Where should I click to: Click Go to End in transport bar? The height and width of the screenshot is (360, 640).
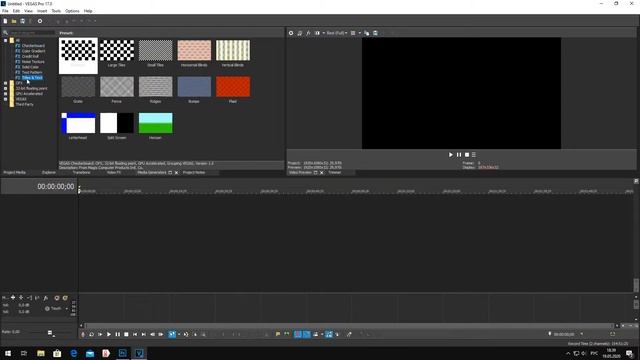click(x=144, y=334)
